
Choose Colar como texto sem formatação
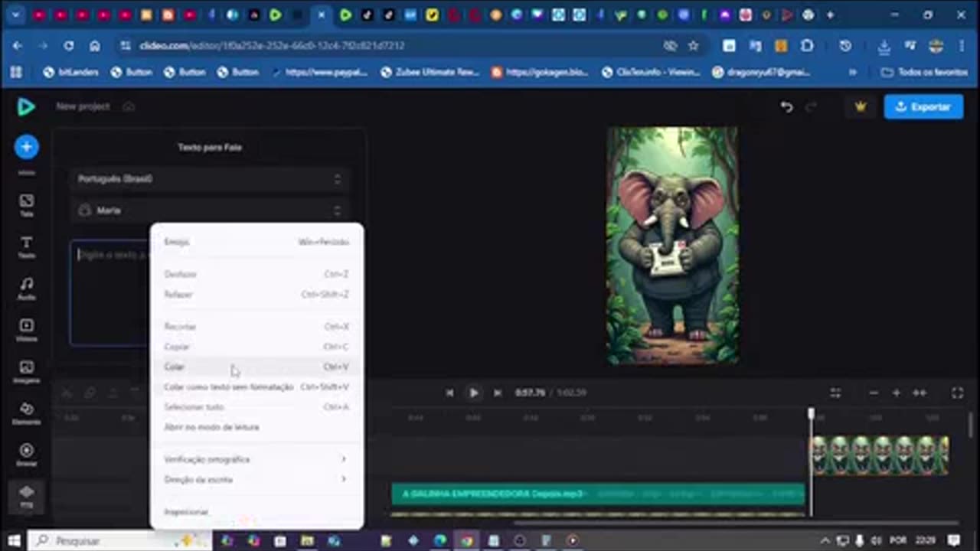(256, 386)
